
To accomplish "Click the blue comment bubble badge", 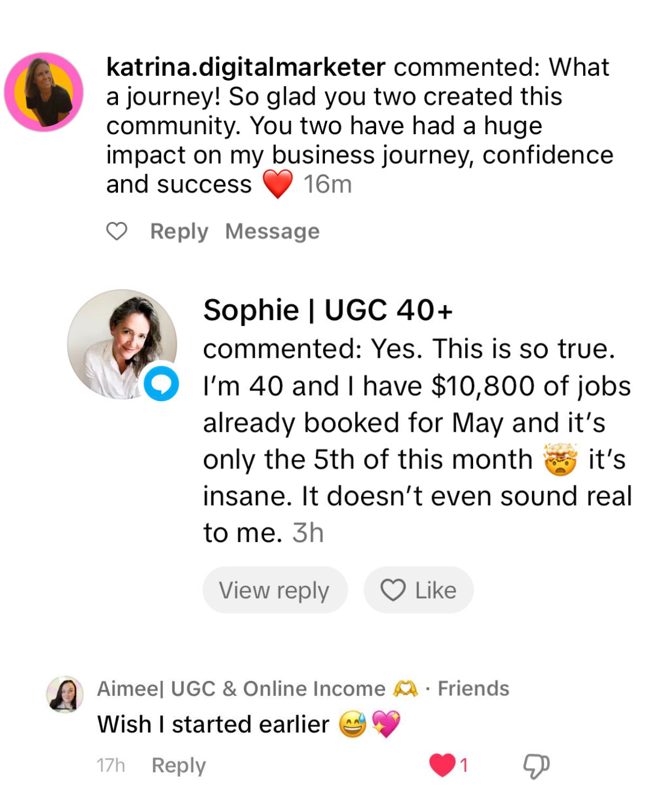I will click(161, 383).
